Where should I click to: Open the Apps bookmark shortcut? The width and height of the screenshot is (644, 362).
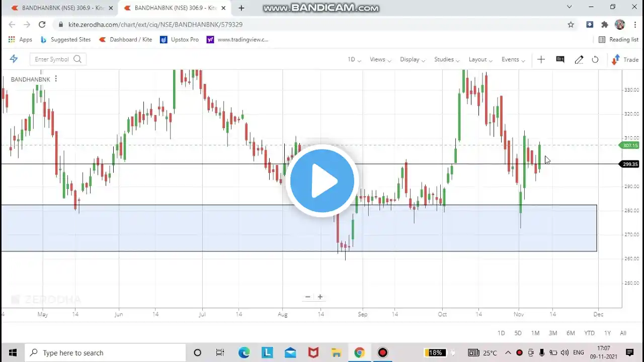click(21, 39)
